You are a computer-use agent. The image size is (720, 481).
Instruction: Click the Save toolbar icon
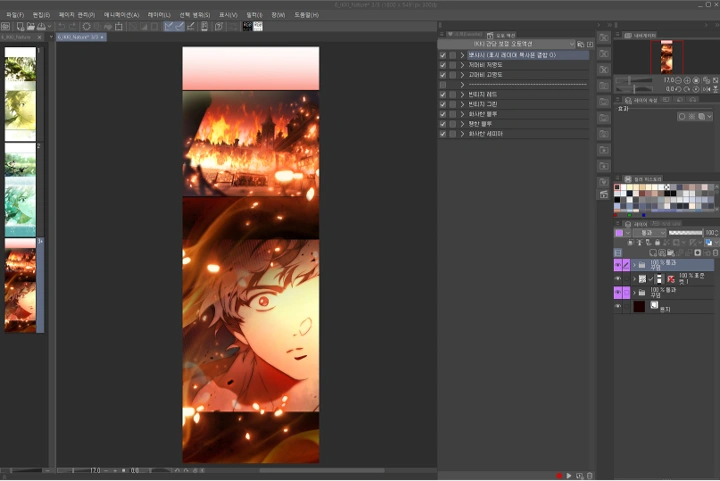coord(41,27)
